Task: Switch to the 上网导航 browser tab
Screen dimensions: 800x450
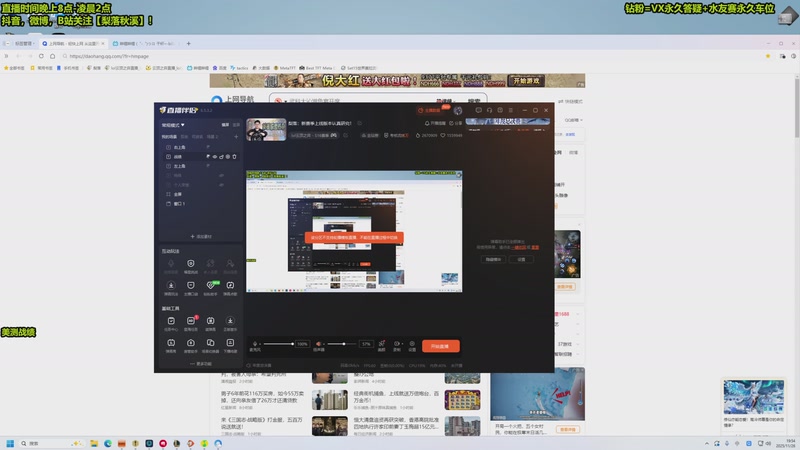Action: [x=73, y=43]
